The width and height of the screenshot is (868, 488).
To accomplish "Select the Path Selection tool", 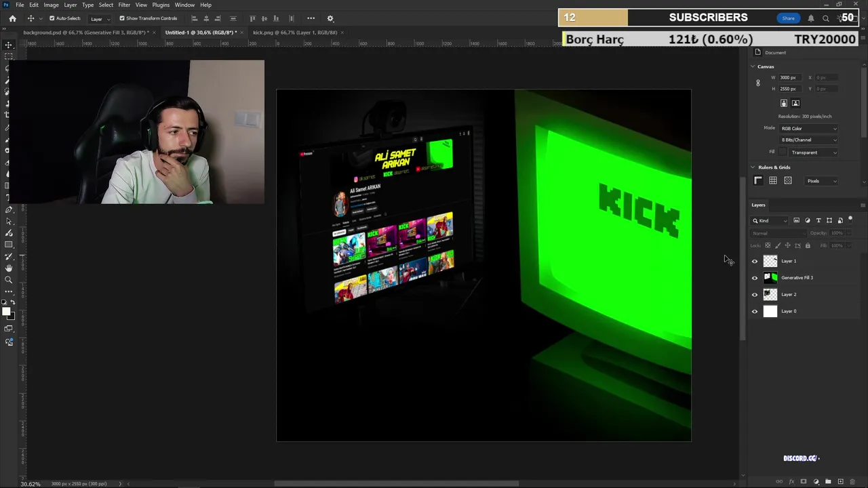I will (9, 221).
